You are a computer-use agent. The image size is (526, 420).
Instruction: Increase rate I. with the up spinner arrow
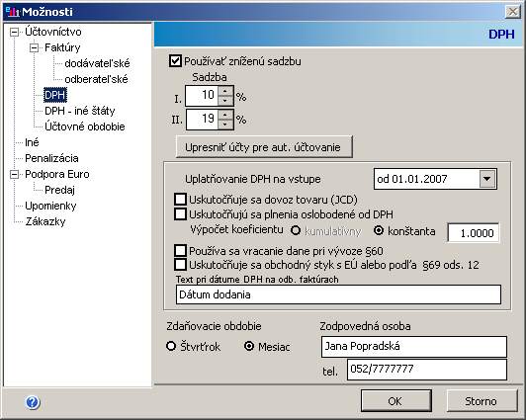pos(224,91)
